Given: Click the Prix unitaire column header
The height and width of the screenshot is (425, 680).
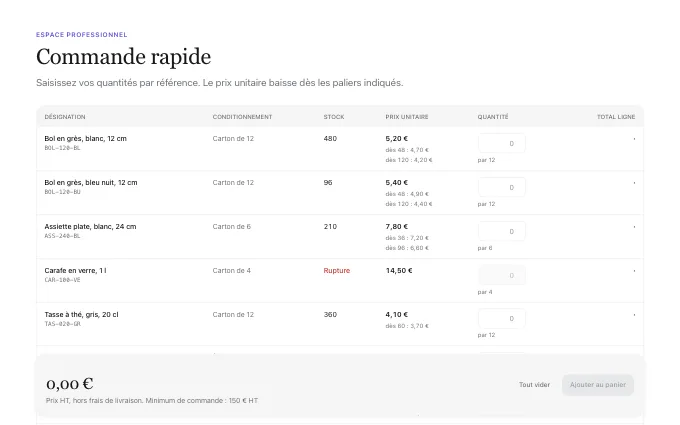Looking at the screenshot, I should tap(407, 117).
